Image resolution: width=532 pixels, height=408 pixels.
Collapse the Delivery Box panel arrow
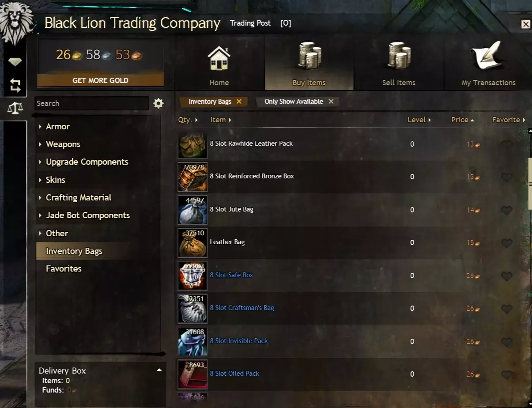tap(159, 370)
